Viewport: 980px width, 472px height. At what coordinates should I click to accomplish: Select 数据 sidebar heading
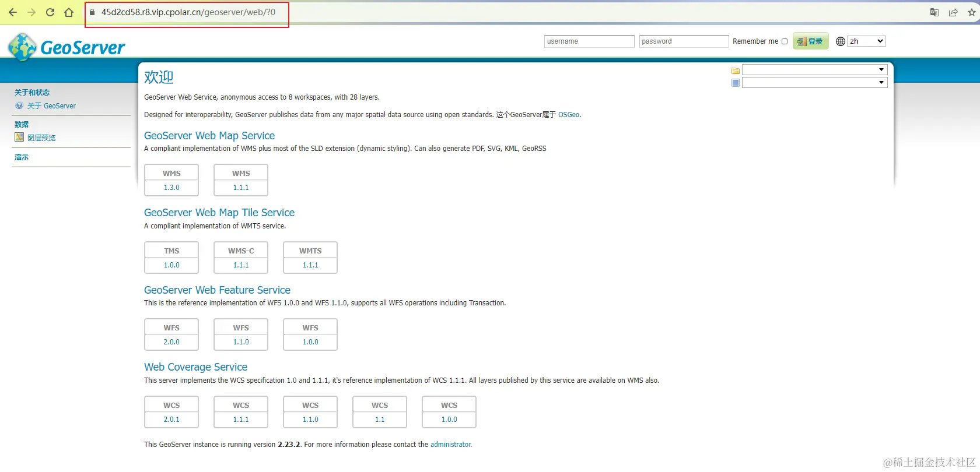22,125
